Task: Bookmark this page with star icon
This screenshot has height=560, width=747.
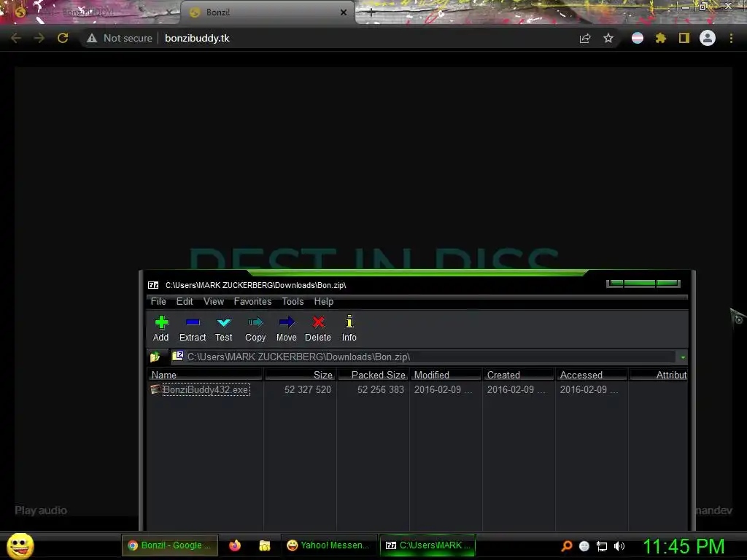Action: (x=608, y=38)
